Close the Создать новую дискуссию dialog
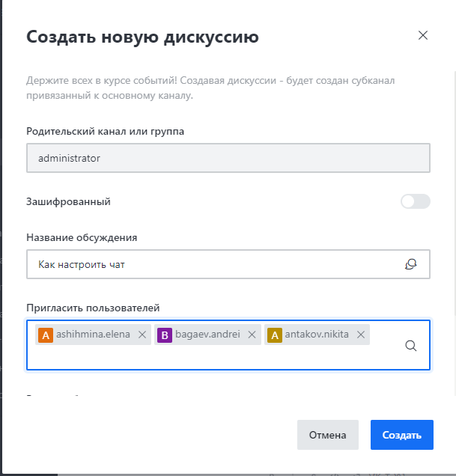 click(x=423, y=35)
